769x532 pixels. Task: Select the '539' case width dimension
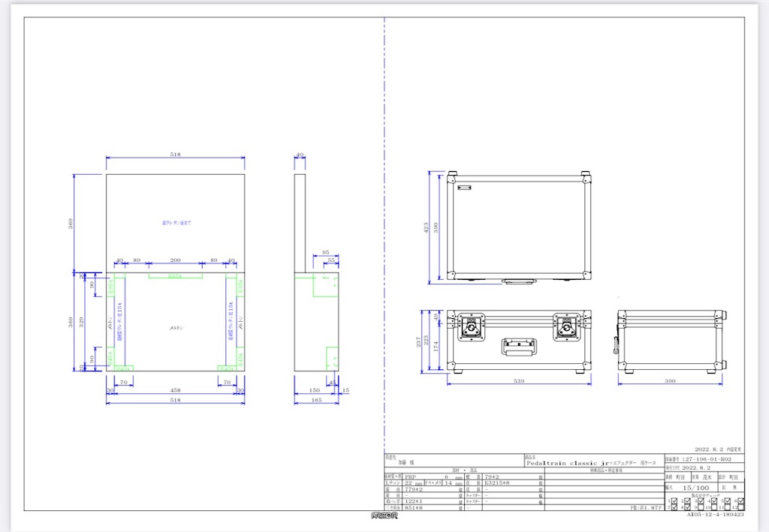519,380
